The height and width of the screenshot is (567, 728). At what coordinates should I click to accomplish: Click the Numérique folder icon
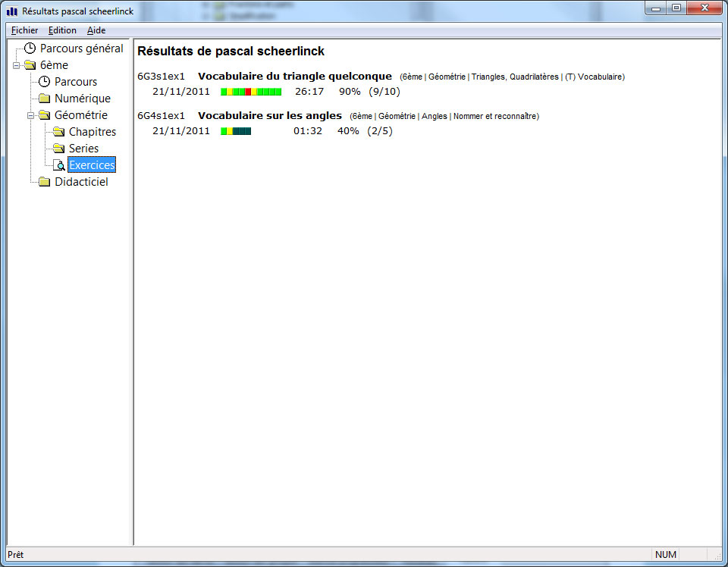(x=45, y=99)
